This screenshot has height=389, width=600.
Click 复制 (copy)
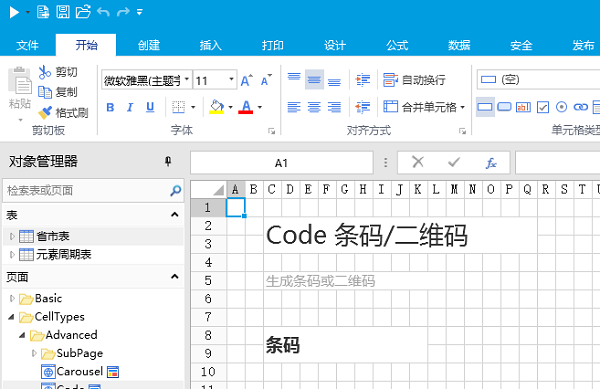tap(58, 92)
